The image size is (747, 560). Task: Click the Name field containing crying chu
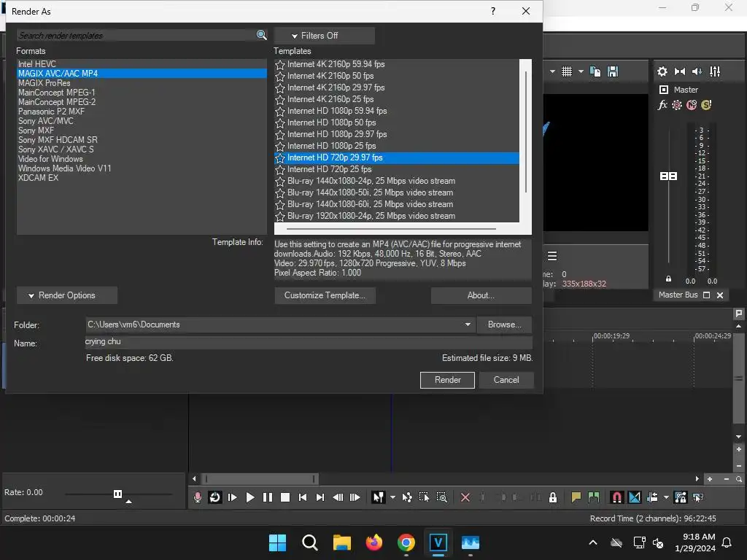pyautogui.click(x=309, y=342)
